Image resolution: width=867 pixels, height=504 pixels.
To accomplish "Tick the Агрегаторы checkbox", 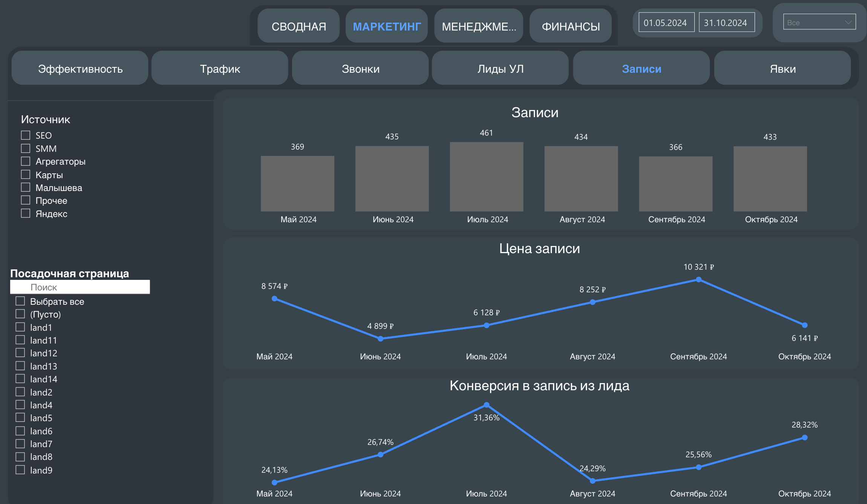I will coord(26,161).
